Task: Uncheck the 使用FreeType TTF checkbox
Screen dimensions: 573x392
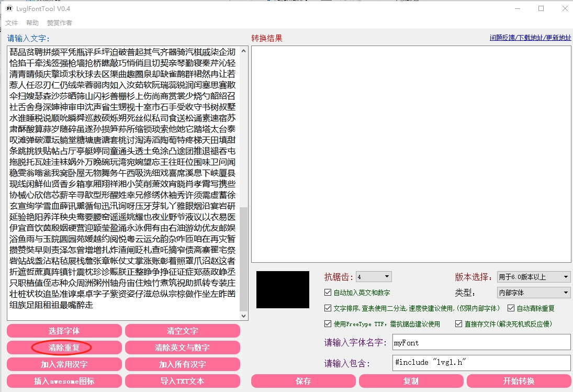Action: point(328,324)
